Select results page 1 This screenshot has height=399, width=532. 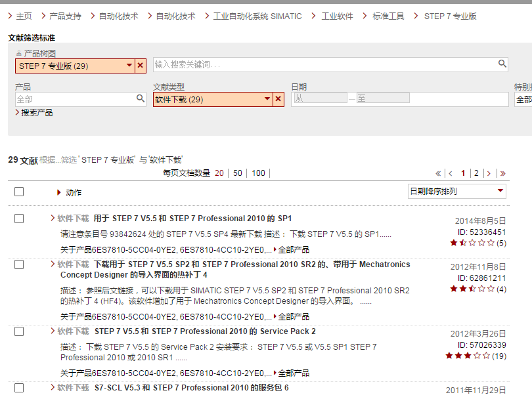point(463,173)
